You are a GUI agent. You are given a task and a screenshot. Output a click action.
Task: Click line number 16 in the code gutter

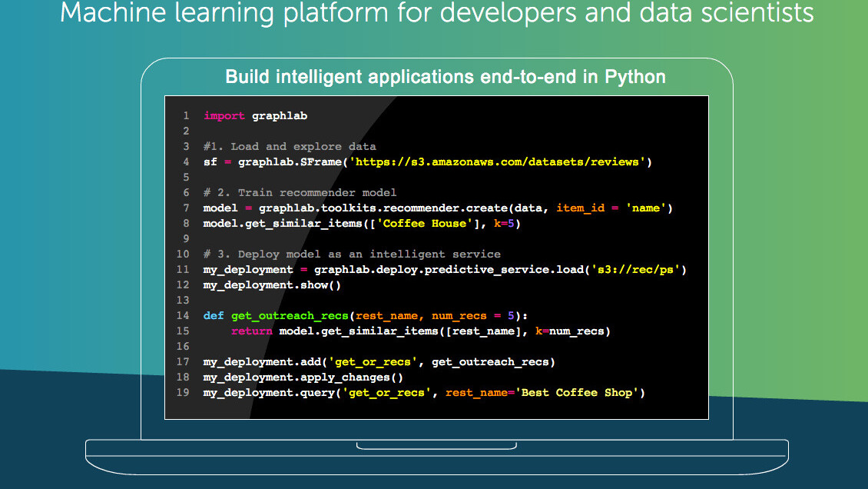click(183, 346)
